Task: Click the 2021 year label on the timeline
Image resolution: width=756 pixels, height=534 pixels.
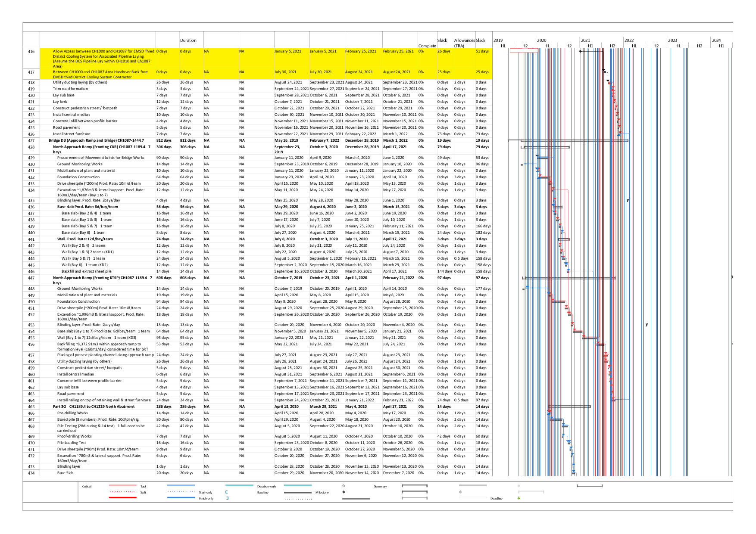Action: pos(585,40)
